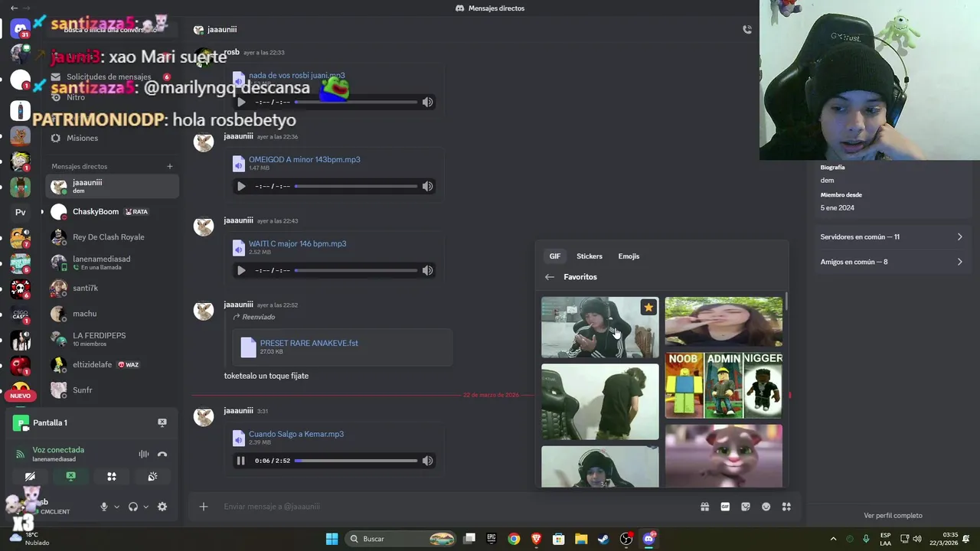Screen dimensions: 980x551
Task: Open soundboard in voice panel
Action: [x=152, y=476]
